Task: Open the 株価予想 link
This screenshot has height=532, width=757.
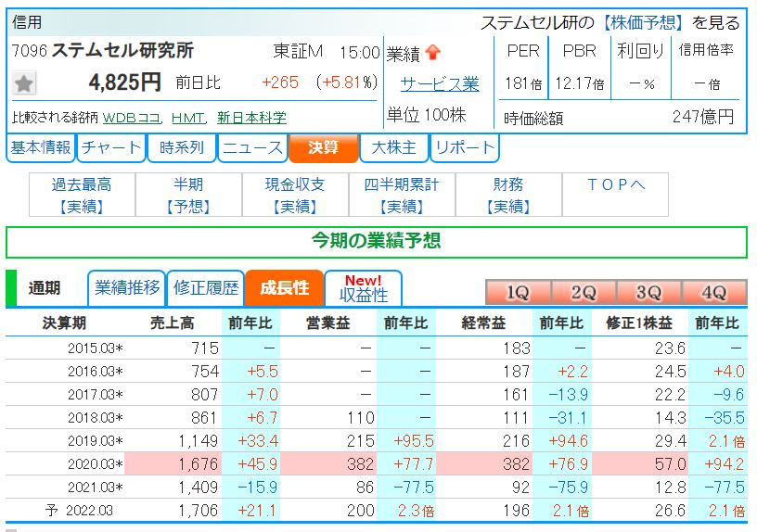Action: (x=643, y=22)
